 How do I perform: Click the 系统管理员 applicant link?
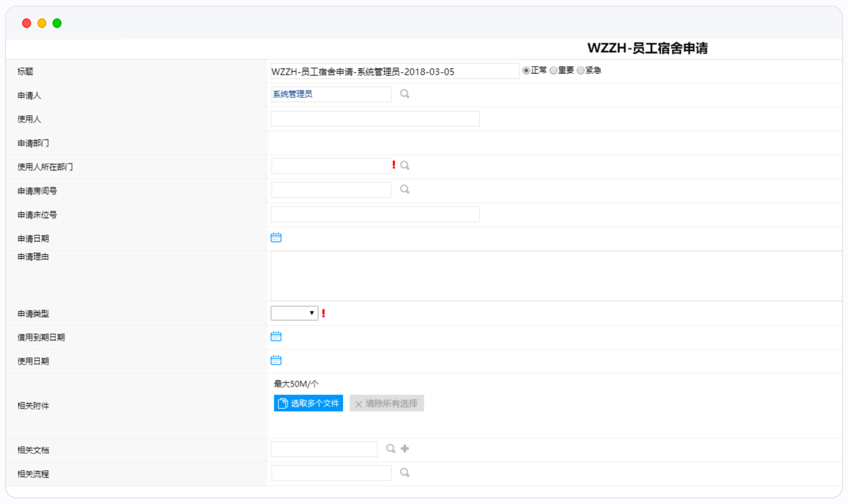[x=293, y=94]
